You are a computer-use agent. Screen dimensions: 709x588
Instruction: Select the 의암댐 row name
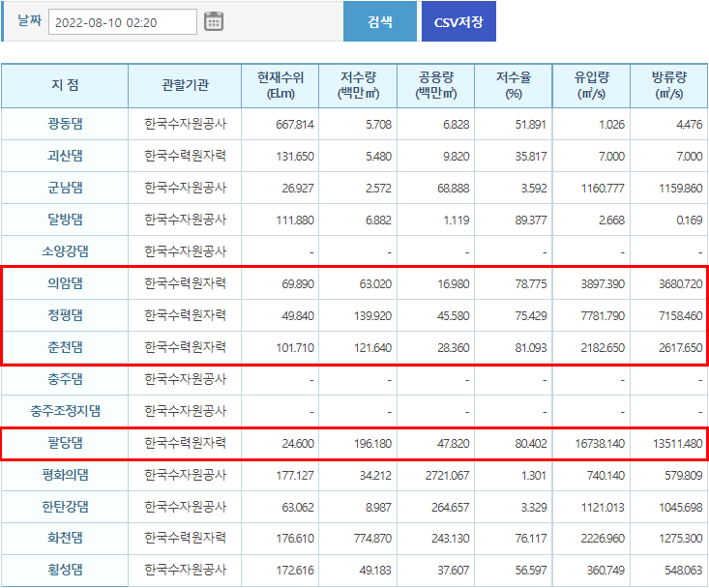[65, 283]
